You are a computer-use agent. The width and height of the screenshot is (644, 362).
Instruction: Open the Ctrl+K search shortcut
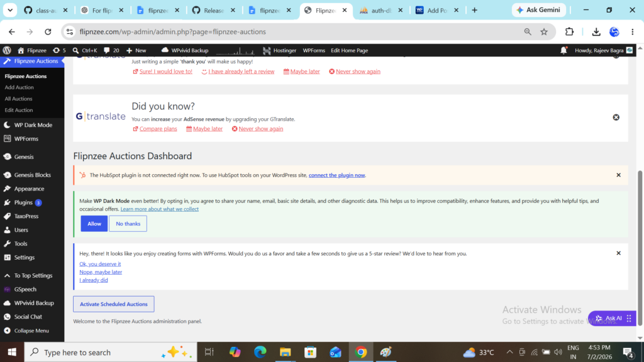[x=85, y=50]
